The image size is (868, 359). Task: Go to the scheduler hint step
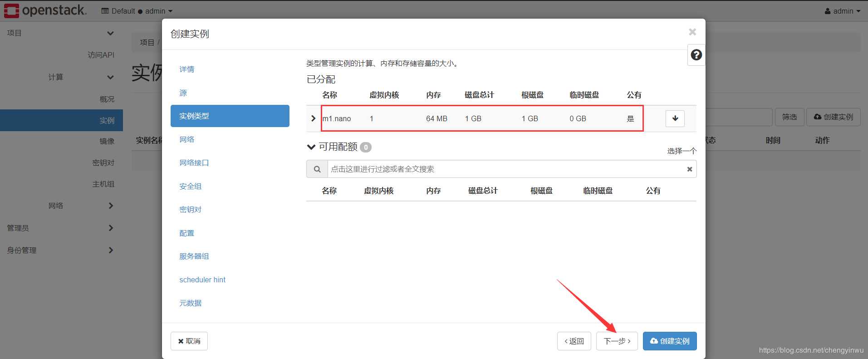pos(202,280)
